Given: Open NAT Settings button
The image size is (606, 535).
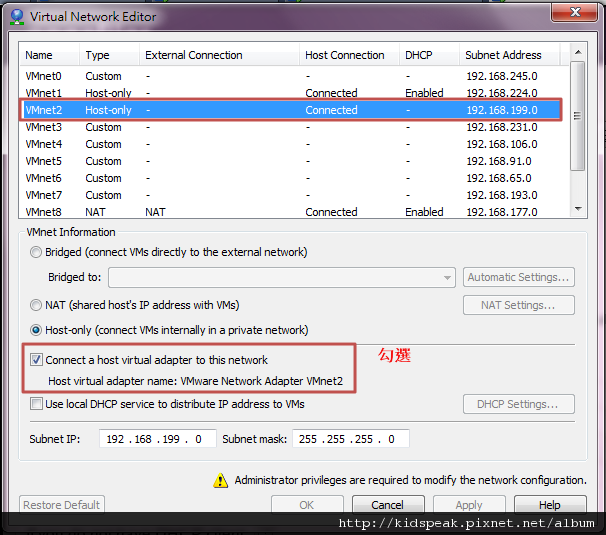Looking at the screenshot, I should click(x=519, y=305).
